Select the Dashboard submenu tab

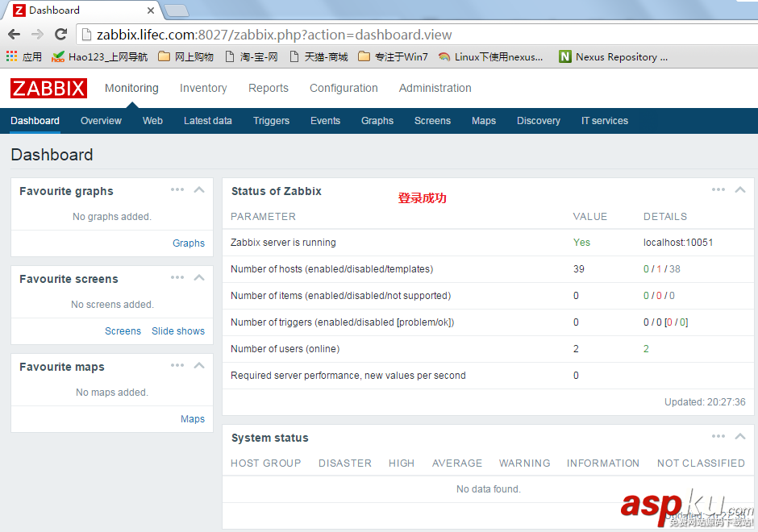coord(35,121)
